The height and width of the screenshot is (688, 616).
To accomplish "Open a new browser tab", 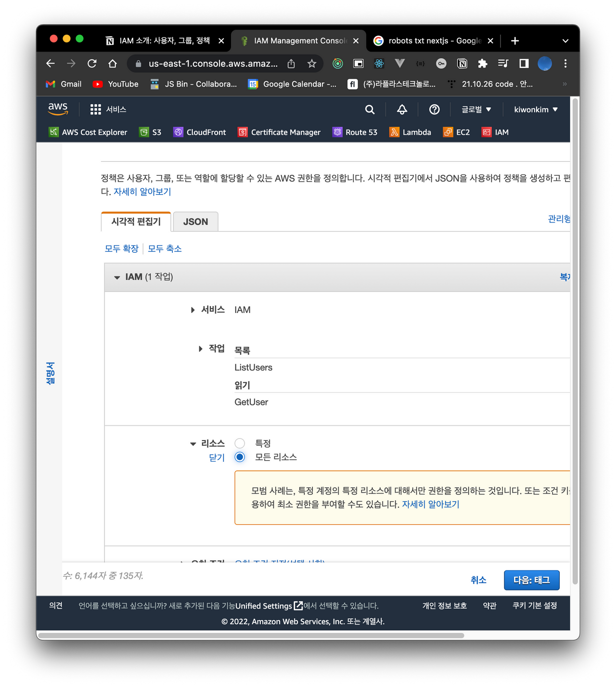I will click(515, 41).
